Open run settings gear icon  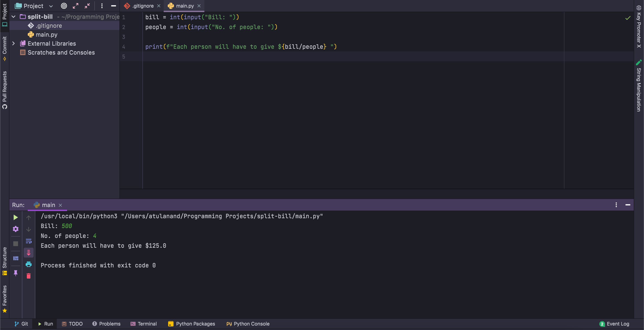(15, 229)
